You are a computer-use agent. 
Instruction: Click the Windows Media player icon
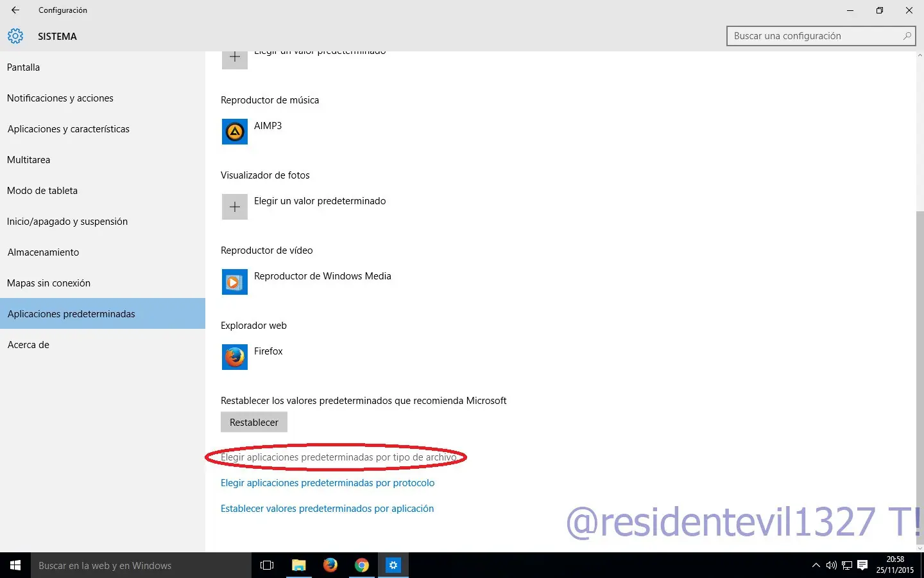[x=235, y=282]
